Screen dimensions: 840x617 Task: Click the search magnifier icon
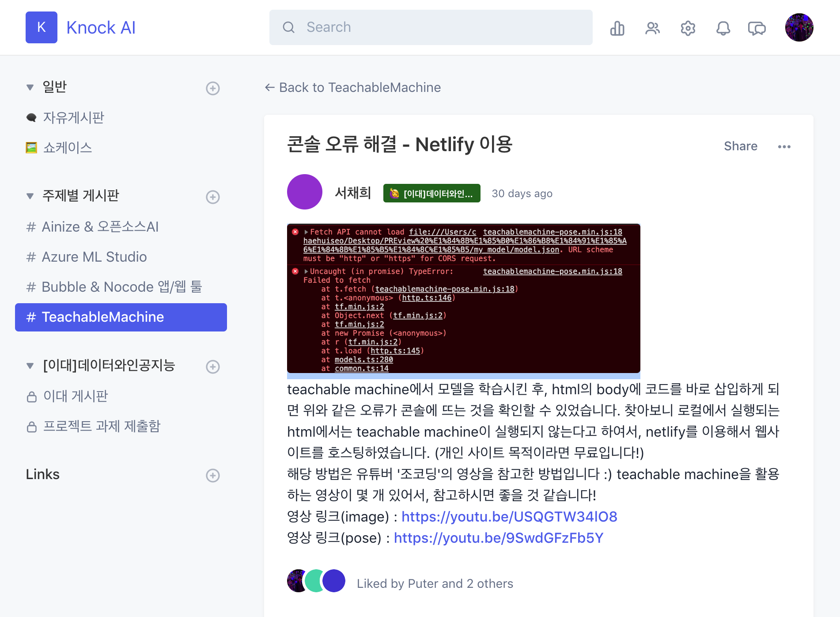pos(288,27)
